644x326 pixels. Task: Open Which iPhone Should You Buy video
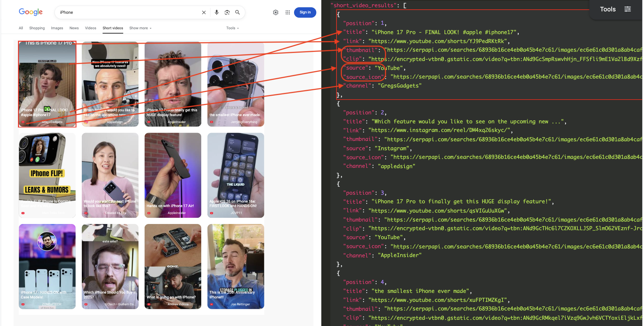110,267
